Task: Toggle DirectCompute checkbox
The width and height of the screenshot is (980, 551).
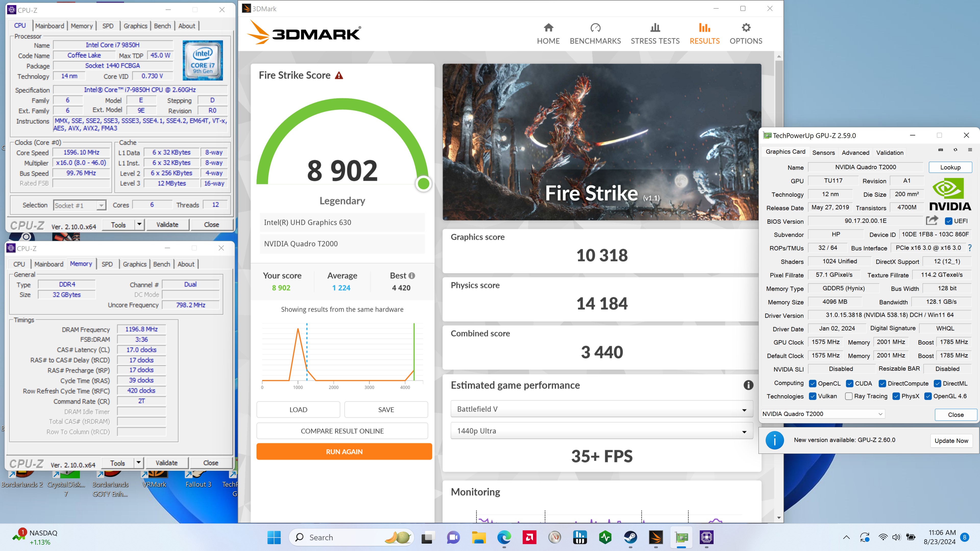Action: pyautogui.click(x=882, y=383)
